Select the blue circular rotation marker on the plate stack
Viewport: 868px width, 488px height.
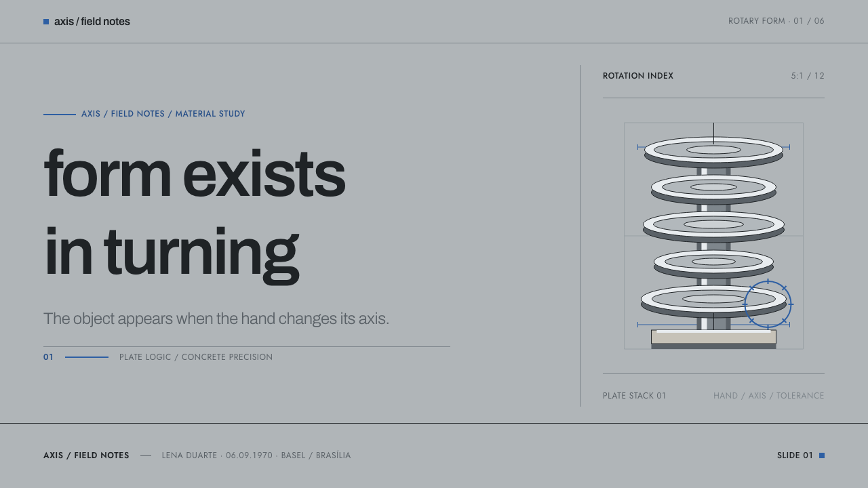tap(768, 304)
